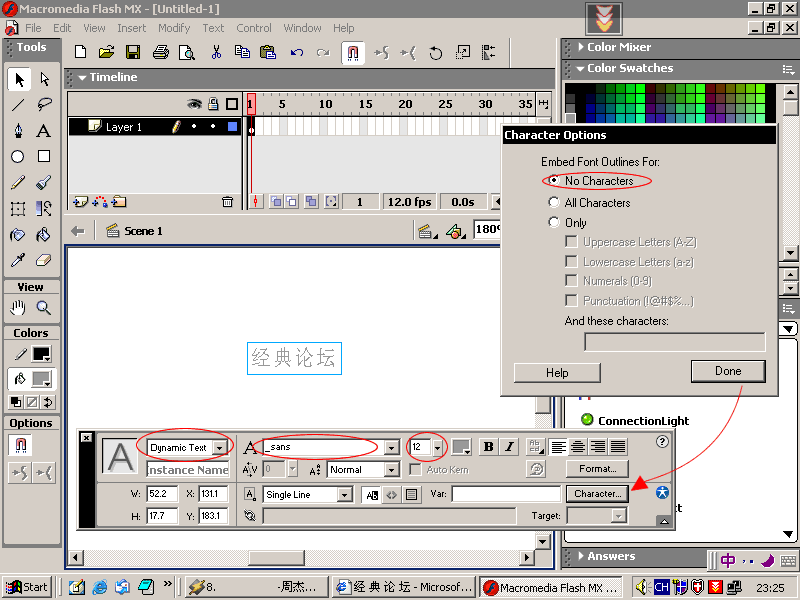Click the Cut scissors icon
The width and height of the screenshot is (800, 600).
click(x=216, y=52)
